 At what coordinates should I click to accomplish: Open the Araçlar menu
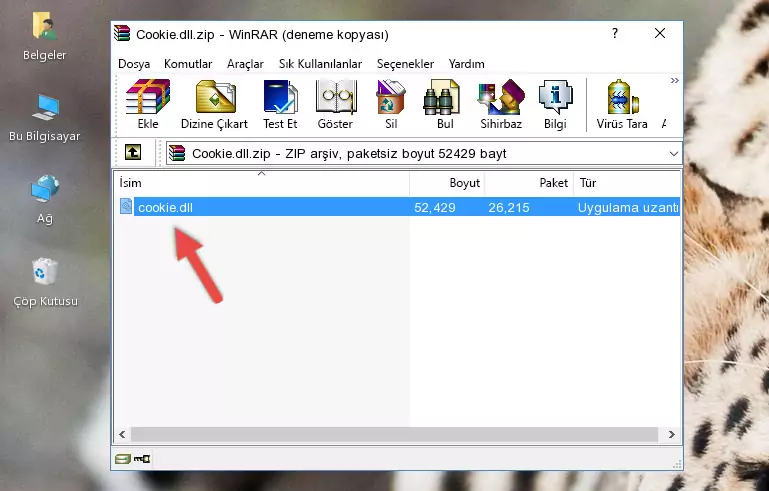[x=245, y=64]
